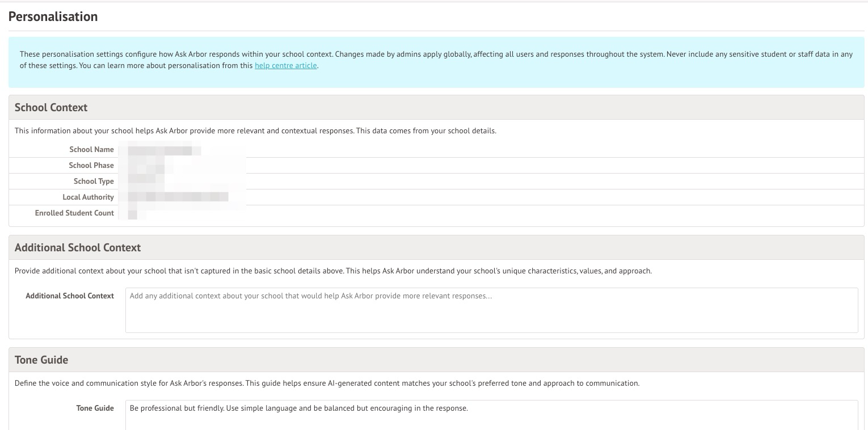Click the Tone Guide description sentence
The width and height of the screenshot is (868, 430).
point(327,383)
